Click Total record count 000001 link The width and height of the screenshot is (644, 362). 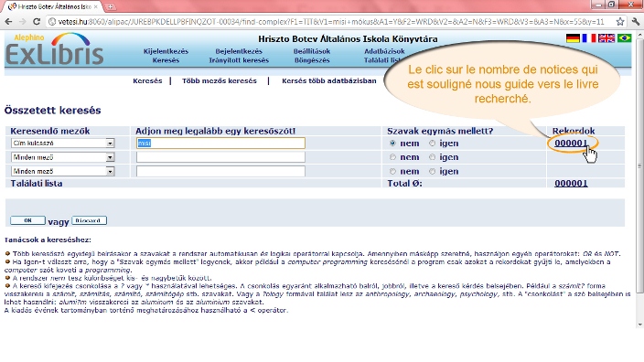(571, 184)
